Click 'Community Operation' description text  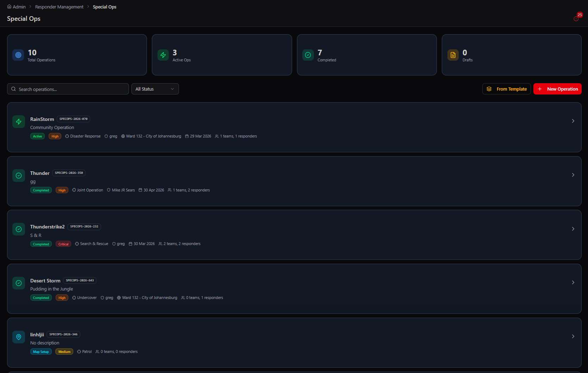coord(52,128)
